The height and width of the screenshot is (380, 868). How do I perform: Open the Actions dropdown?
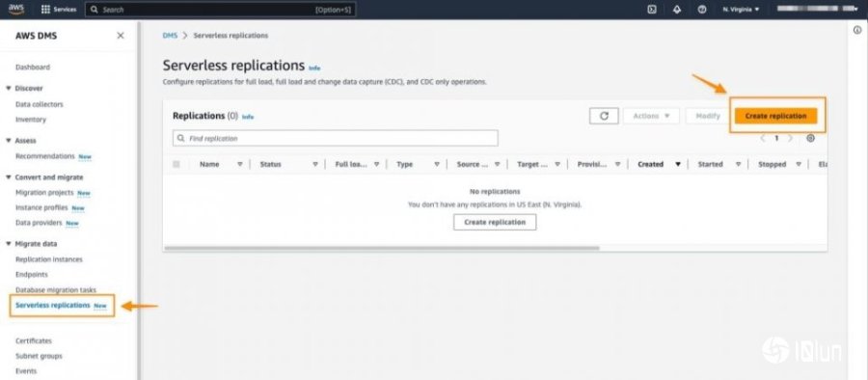[x=652, y=116]
